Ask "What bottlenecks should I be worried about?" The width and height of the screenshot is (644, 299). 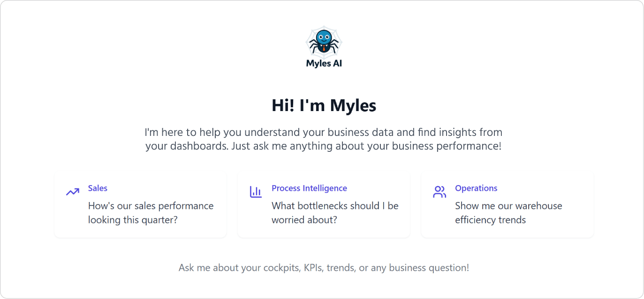(x=334, y=213)
